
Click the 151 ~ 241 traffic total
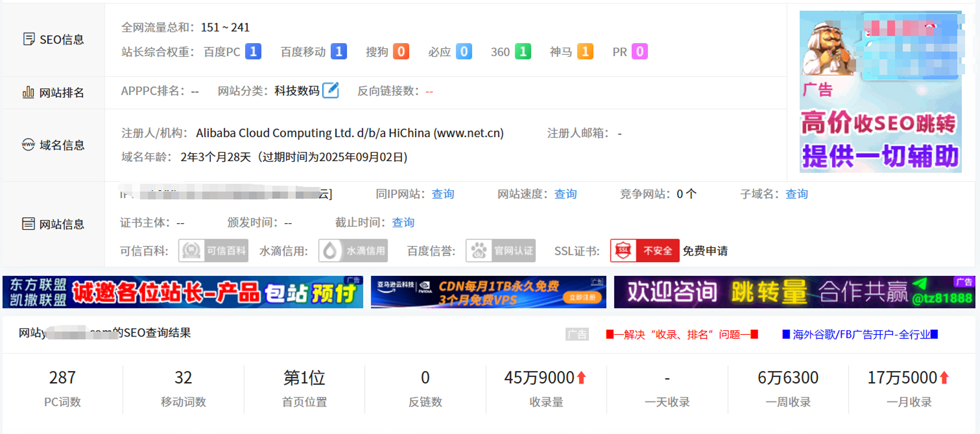click(225, 27)
